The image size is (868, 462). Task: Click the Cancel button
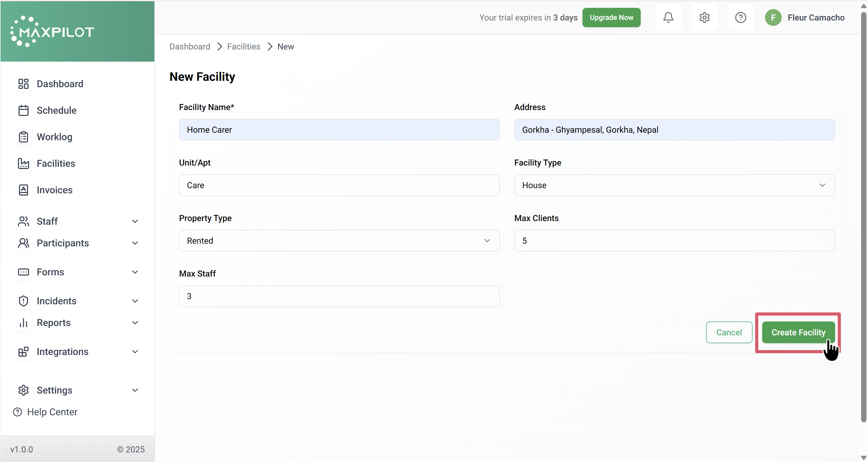pyautogui.click(x=728, y=332)
